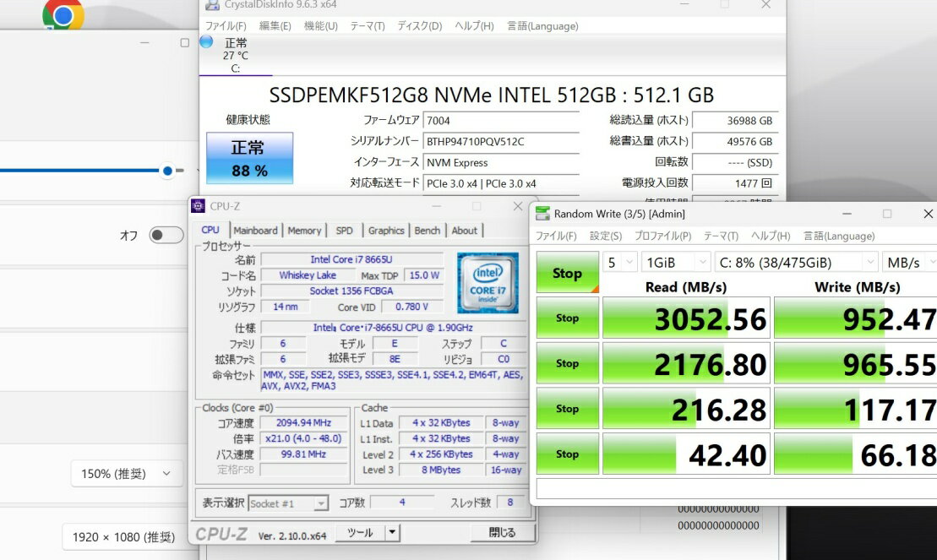The width and height of the screenshot is (937, 560).
Task: Click the blue slider handle in Settings
Action: point(167,171)
